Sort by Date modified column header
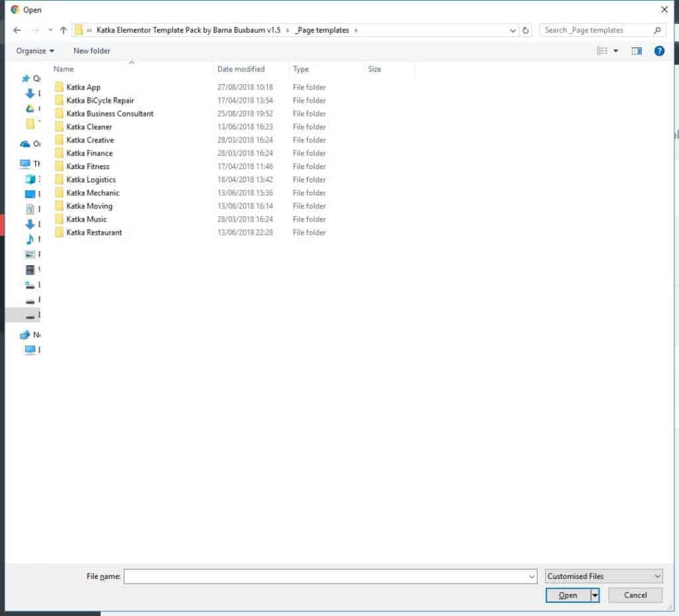The height and width of the screenshot is (616, 679). (x=241, y=69)
